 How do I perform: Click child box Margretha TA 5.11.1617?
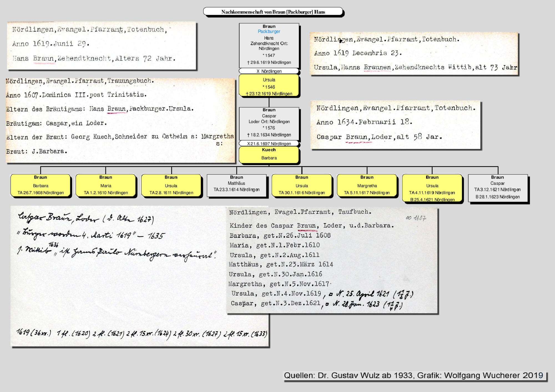pyautogui.click(x=367, y=185)
